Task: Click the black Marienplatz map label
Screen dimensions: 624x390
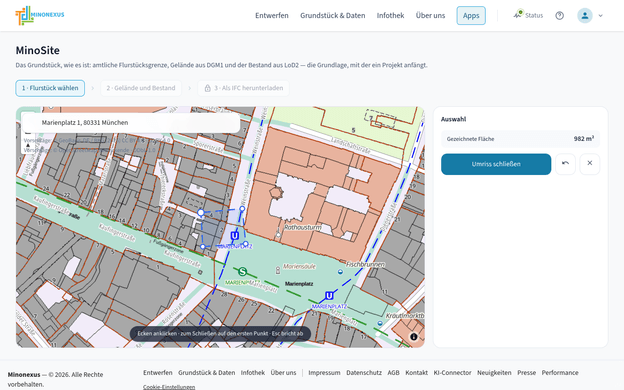Action: [x=299, y=284]
